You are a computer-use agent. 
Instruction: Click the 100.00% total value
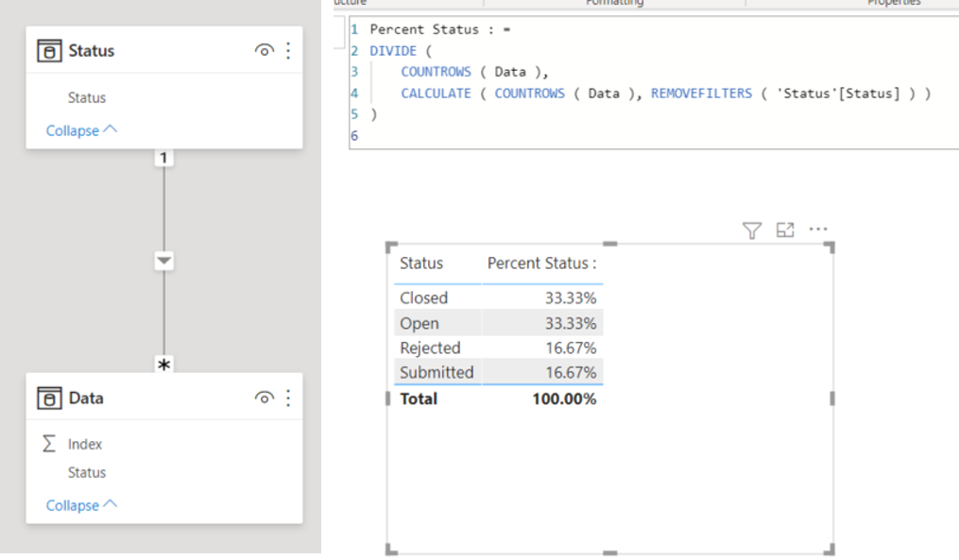[x=564, y=399]
